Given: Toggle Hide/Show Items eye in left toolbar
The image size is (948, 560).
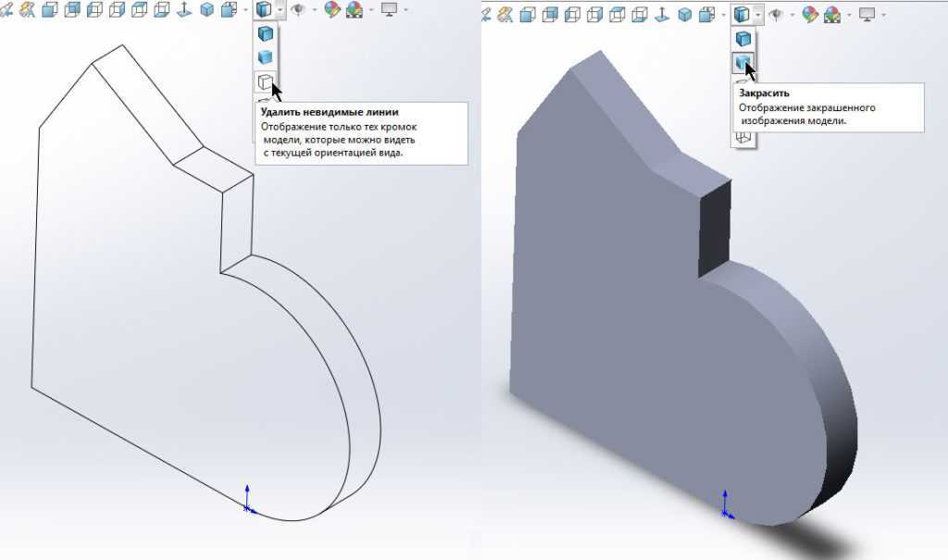Looking at the screenshot, I should click(x=298, y=11).
